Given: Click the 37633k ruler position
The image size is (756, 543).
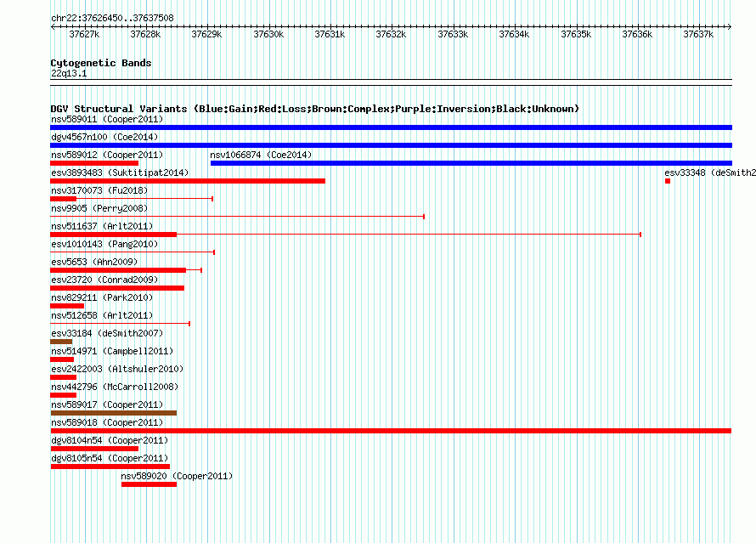Looking at the screenshot, I should tap(453, 34).
